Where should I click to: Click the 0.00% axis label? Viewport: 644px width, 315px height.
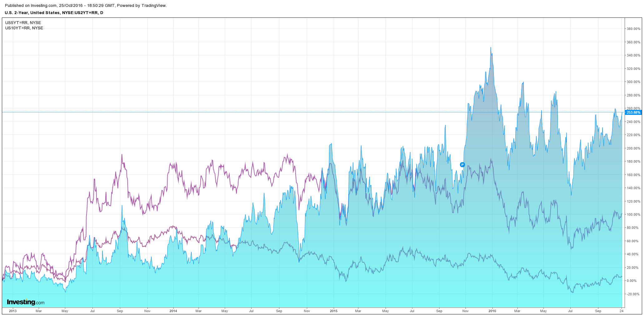click(632, 281)
